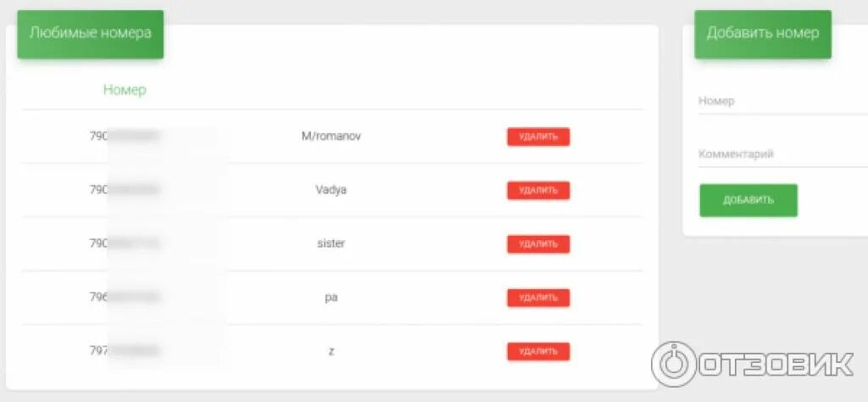Click the Номер column header
The image size is (868, 402).
tap(125, 90)
